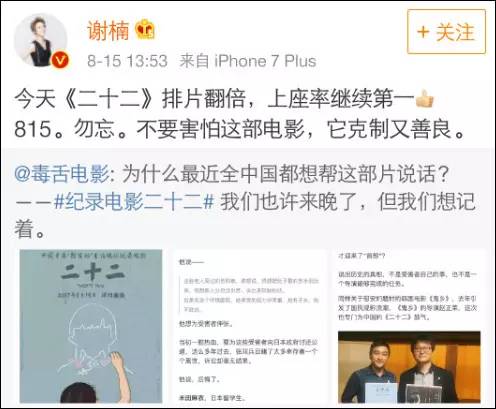View the 二十二 movie poster thumbnail
Screen dimensions: 496x409
click(x=91, y=326)
